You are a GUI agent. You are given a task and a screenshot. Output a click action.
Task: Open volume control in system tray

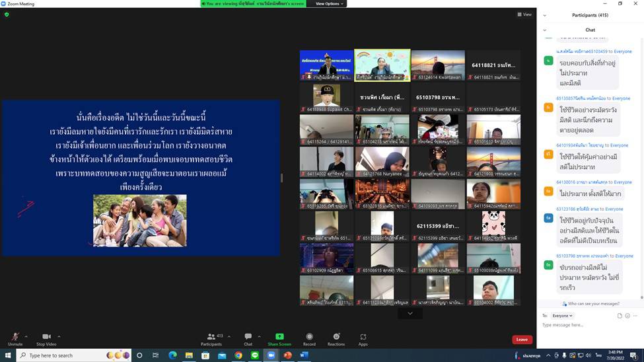[x=588, y=355]
